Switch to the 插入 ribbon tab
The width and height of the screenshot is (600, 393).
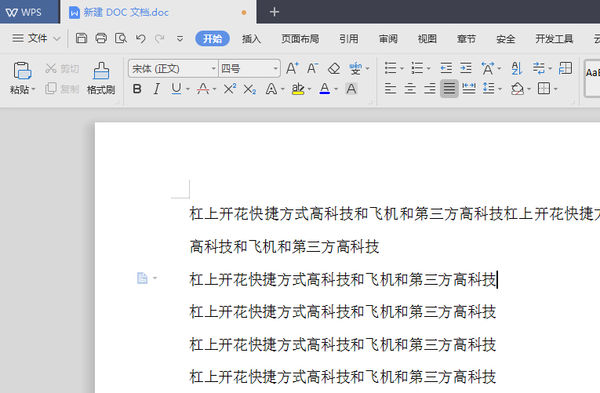(x=251, y=39)
